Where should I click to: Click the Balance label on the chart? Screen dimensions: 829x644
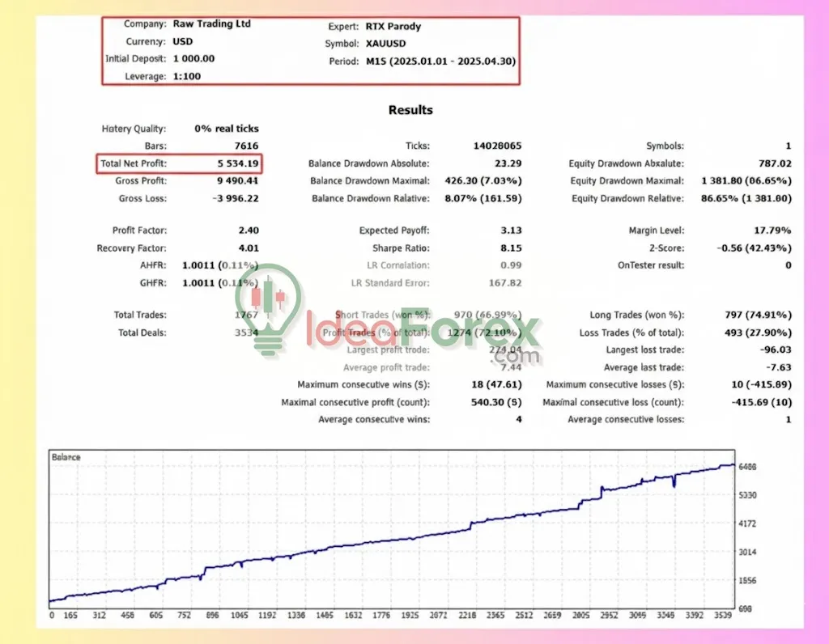pyautogui.click(x=66, y=457)
